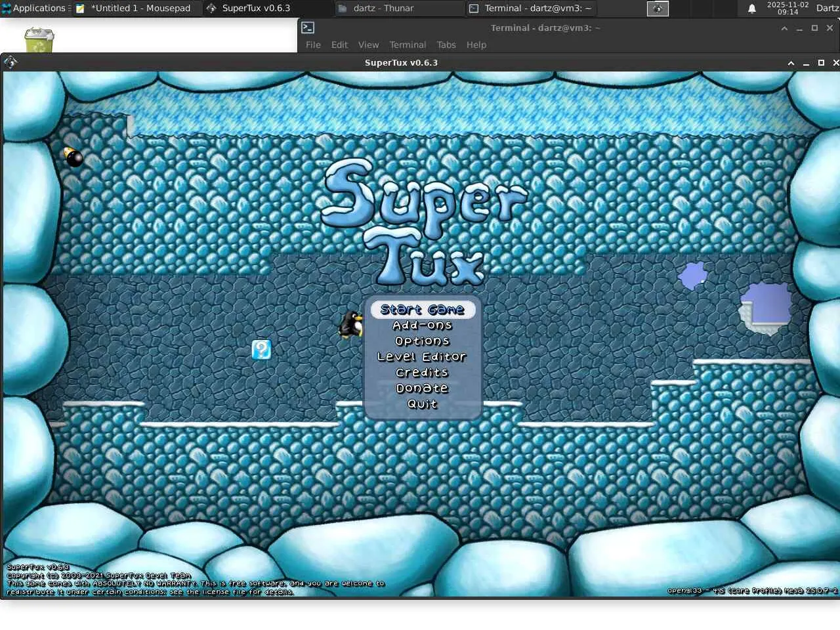Open the Terminal window's View menu
Viewport: 840px width, 630px height.
point(368,45)
